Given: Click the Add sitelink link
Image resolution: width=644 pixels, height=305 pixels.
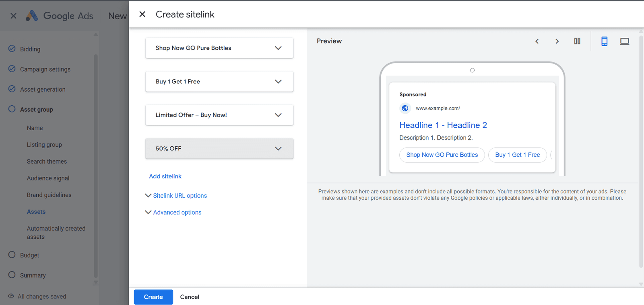Looking at the screenshot, I should tap(165, 176).
